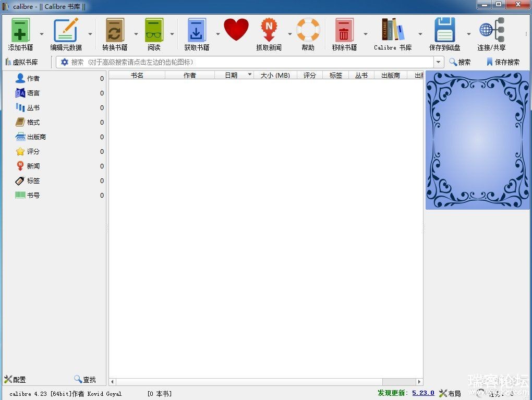
Task: Click the Convert books (转换书籍) icon
Action: tap(115, 31)
